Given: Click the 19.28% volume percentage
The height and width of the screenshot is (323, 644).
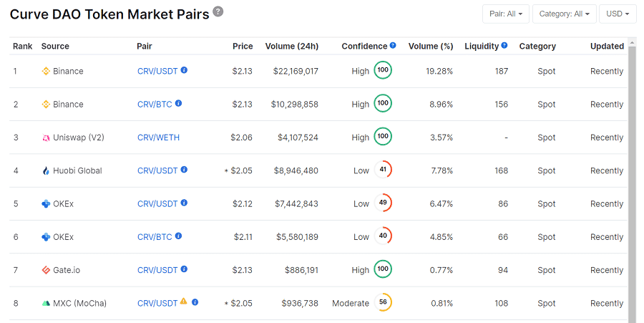Looking at the screenshot, I should 439,71.
